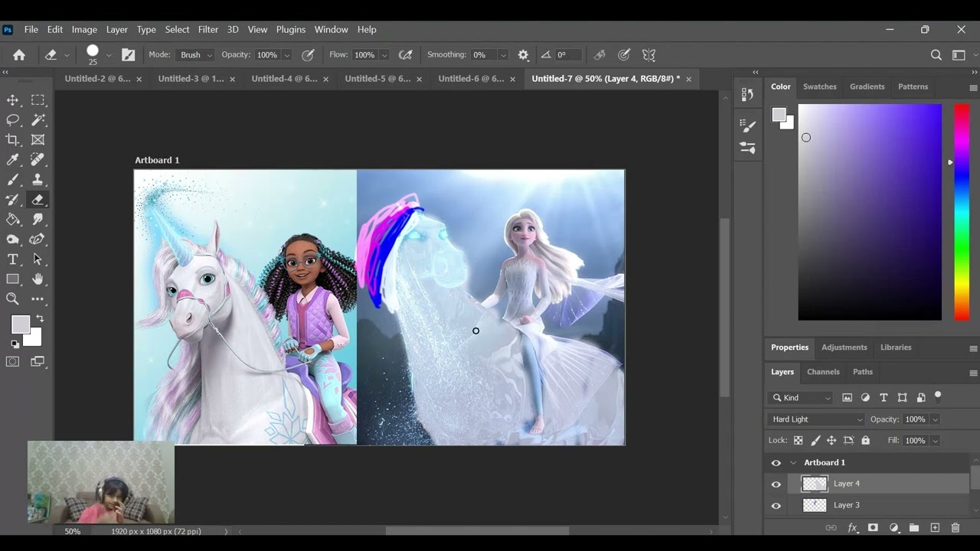Select the Brush tool in toolbox
980x551 pixels.
(x=13, y=180)
